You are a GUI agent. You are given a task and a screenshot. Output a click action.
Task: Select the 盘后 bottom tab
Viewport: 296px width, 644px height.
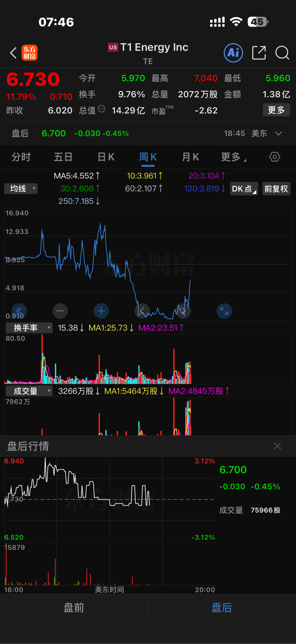222,608
